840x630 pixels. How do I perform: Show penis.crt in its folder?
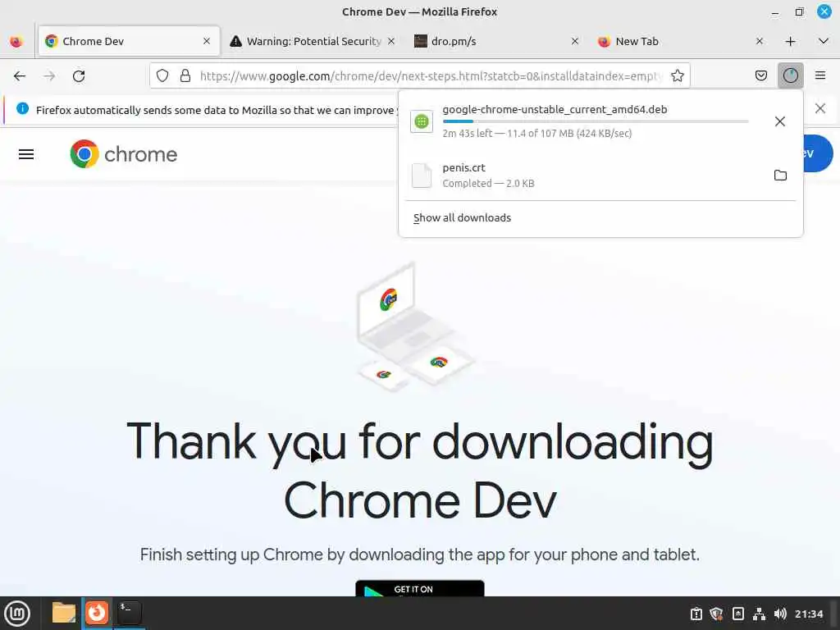(780, 176)
